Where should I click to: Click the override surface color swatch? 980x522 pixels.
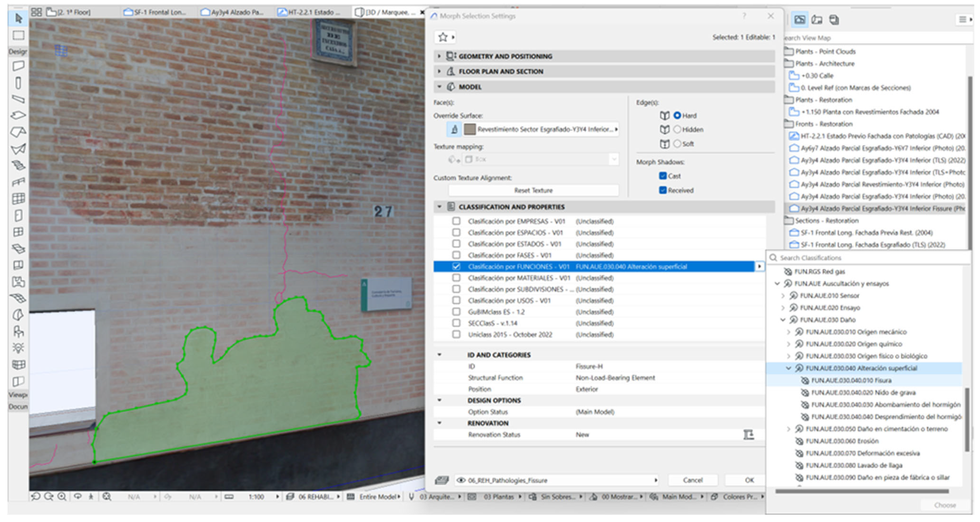click(x=470, y=129)
